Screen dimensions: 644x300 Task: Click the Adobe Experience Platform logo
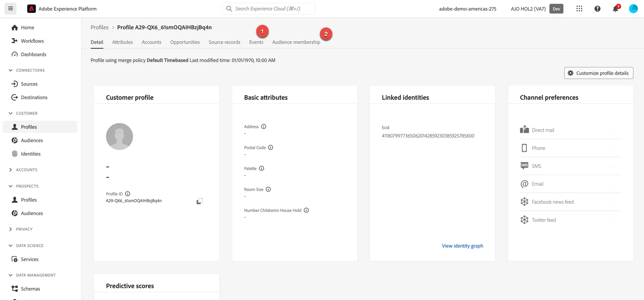point(31,9)
